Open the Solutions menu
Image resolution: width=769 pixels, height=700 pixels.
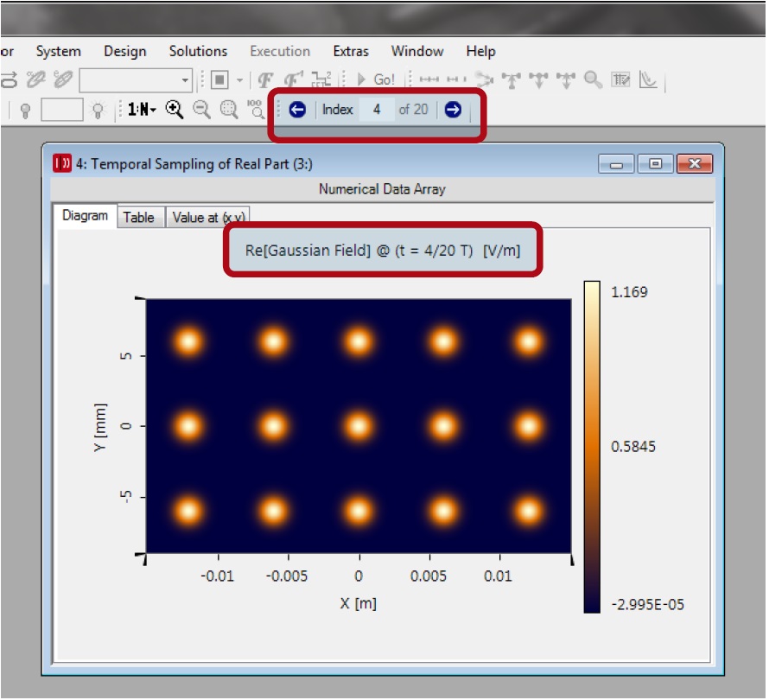[198, 51]
